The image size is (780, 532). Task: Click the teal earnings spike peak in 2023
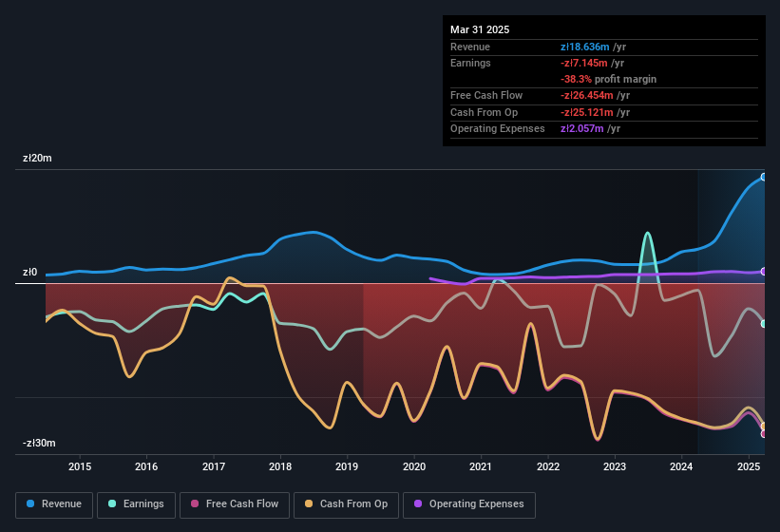[647, 233]
